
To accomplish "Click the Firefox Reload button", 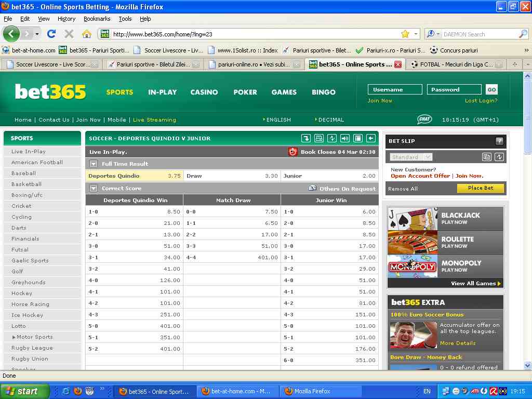I will coord(51,34).
